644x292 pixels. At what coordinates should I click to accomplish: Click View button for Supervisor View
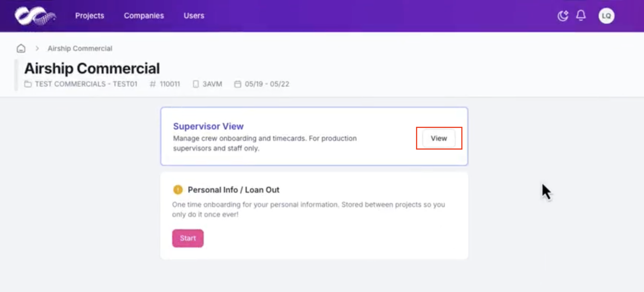(439, 138)
